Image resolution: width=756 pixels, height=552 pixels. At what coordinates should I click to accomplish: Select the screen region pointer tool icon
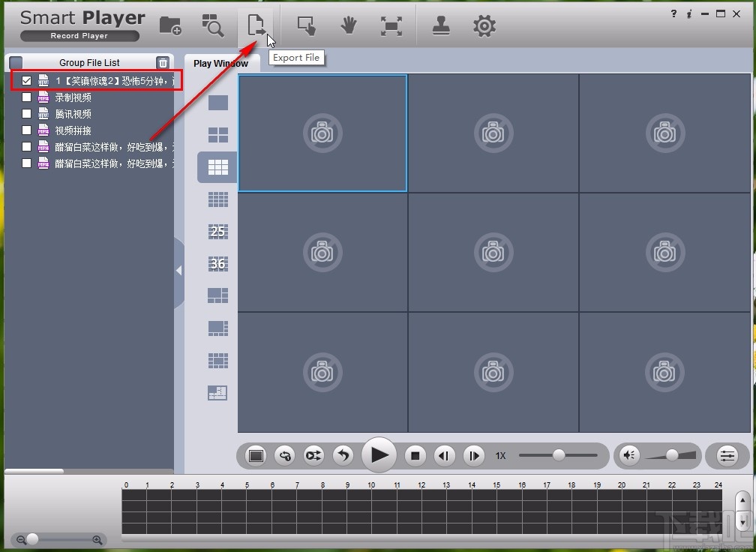(306, 25)
